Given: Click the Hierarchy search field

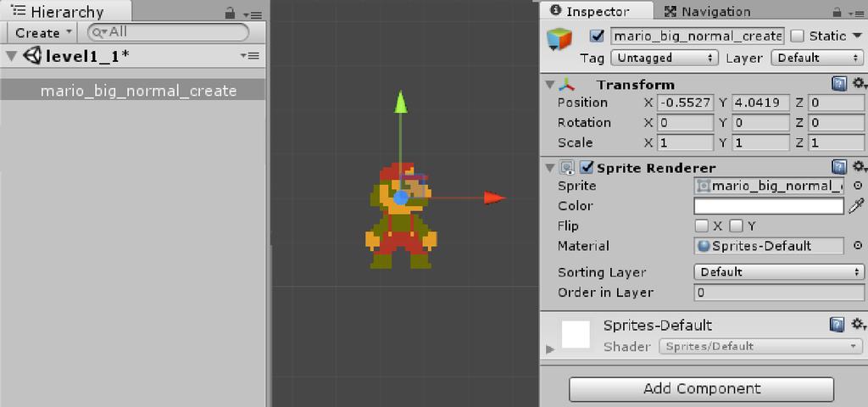Looking at the screenshot, I should tap(169, 33).
